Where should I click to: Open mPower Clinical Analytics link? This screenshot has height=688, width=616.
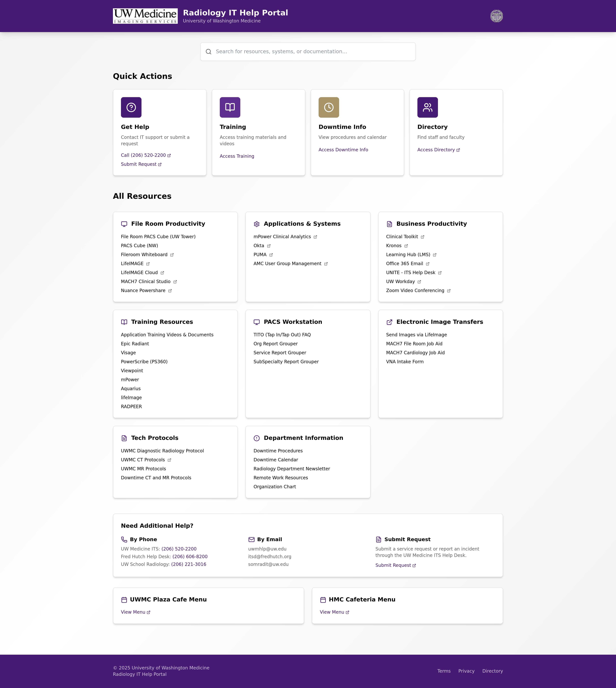pos(282,237)
